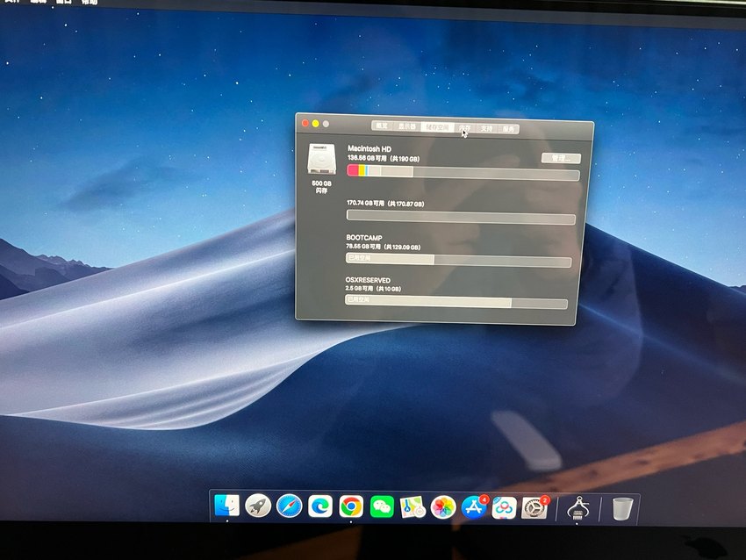Click the 500 GB flash drive icon
The image size is (746, 560).
[321, 159]
